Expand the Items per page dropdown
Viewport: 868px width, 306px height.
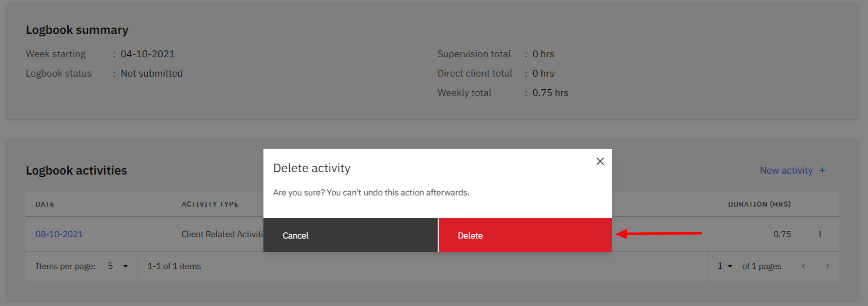click(118, 266)
